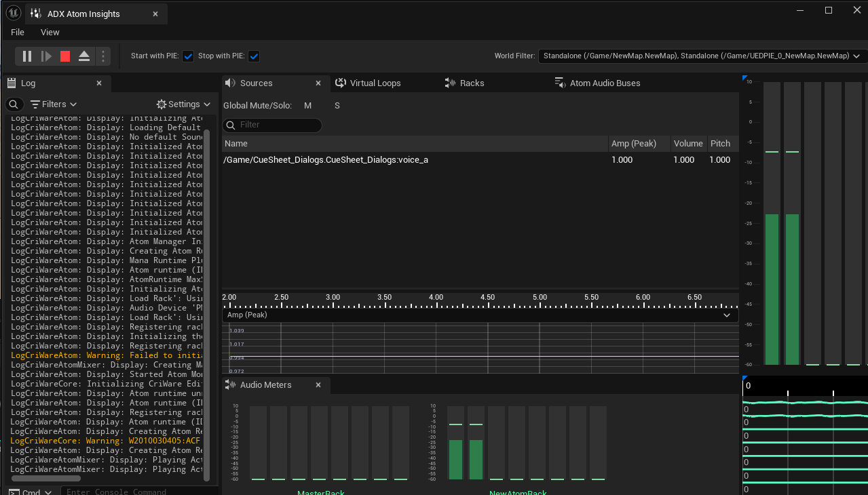Click the Filter input field in Sources
Image resolution: width=868 pixels, height=495 pixels.
point(275,125)
